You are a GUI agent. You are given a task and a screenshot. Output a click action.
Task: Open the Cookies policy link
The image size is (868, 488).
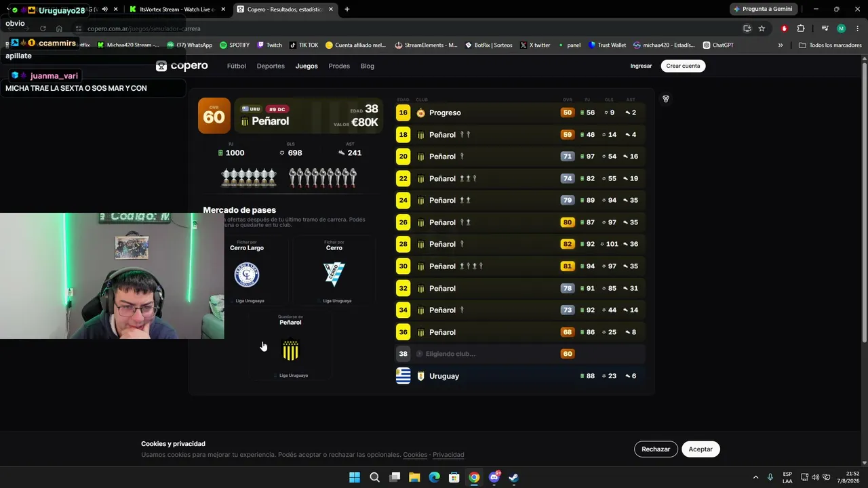tap(415, 455)
